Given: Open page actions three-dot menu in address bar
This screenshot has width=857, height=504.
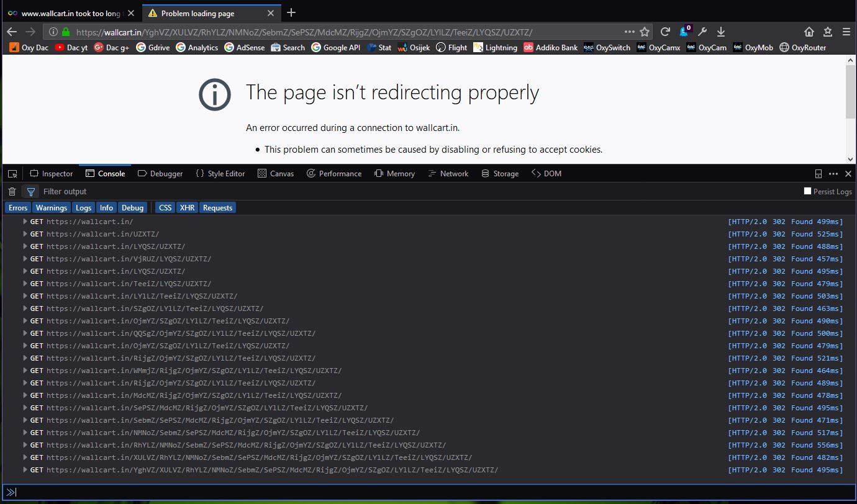Looking at the screenshot, I should [629, 32].
